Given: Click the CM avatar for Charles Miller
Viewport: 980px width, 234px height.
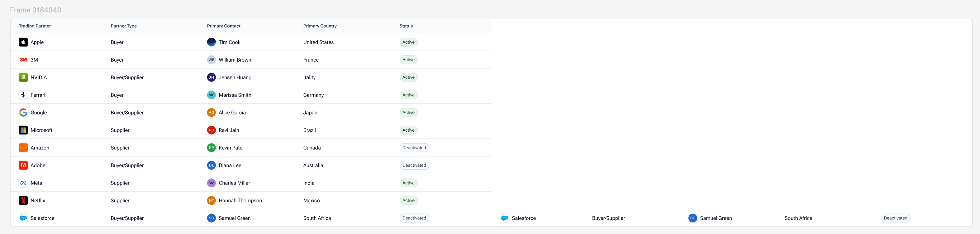Looking at the screenshot, I should click(x=212, y=183).
